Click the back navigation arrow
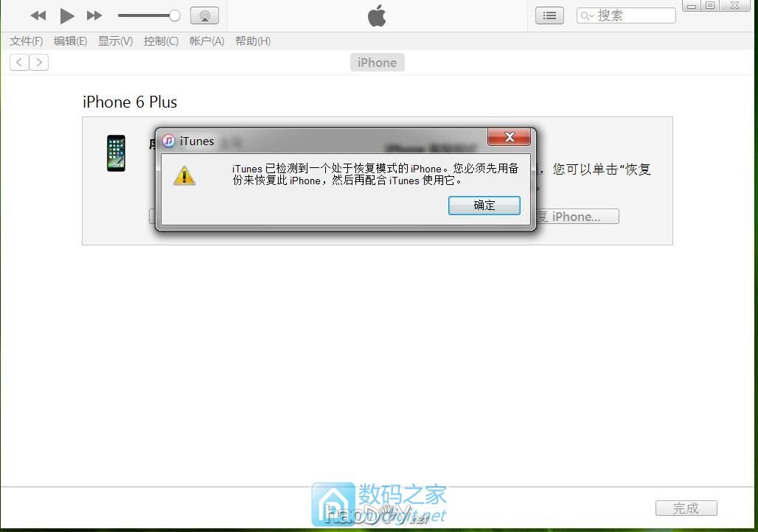The width and height of the screenshot is (758, 532). point(18,62)
